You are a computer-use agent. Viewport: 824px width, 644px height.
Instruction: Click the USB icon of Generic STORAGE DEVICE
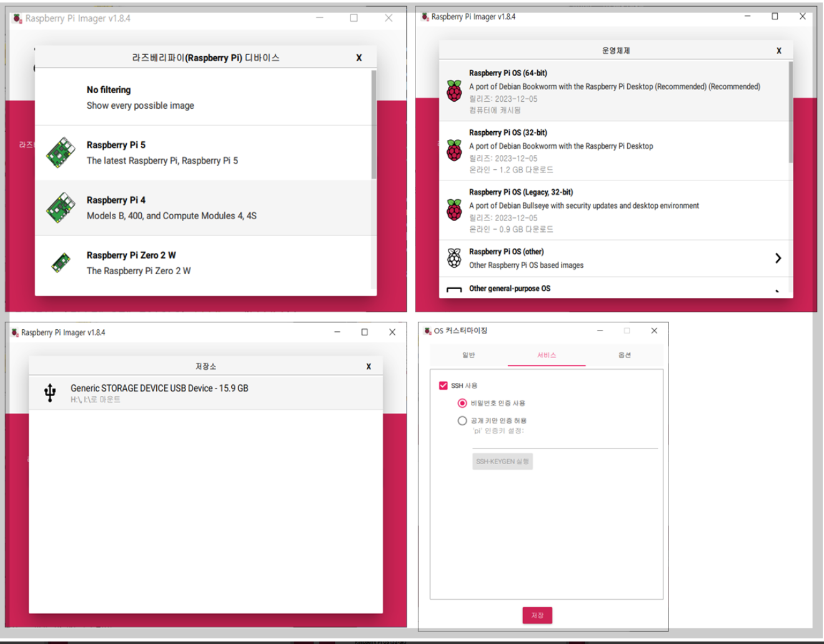pos(50,393)
